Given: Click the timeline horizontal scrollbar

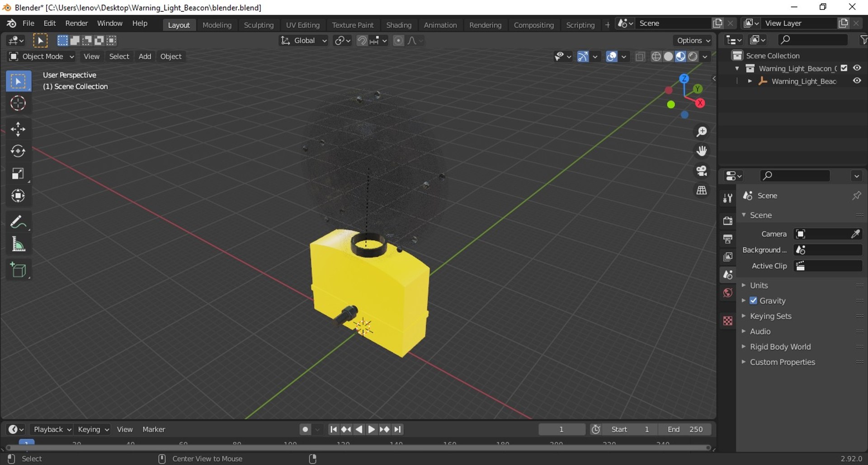Looking at the screenshot, I should [x=358, y=448].
